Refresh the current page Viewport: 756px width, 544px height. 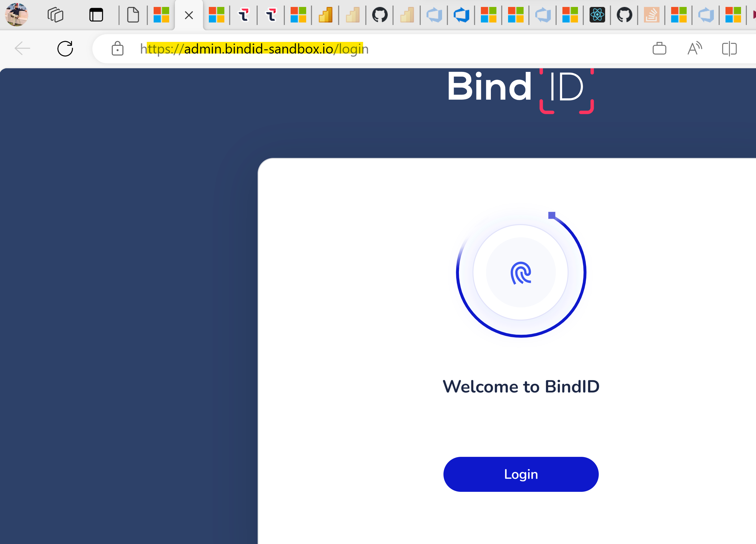(65, 49)
